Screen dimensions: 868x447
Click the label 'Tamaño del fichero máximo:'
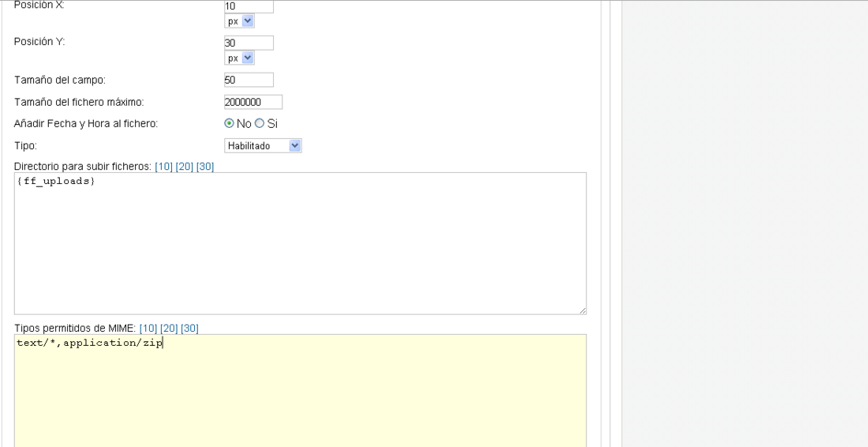click(x=79, y=102)
